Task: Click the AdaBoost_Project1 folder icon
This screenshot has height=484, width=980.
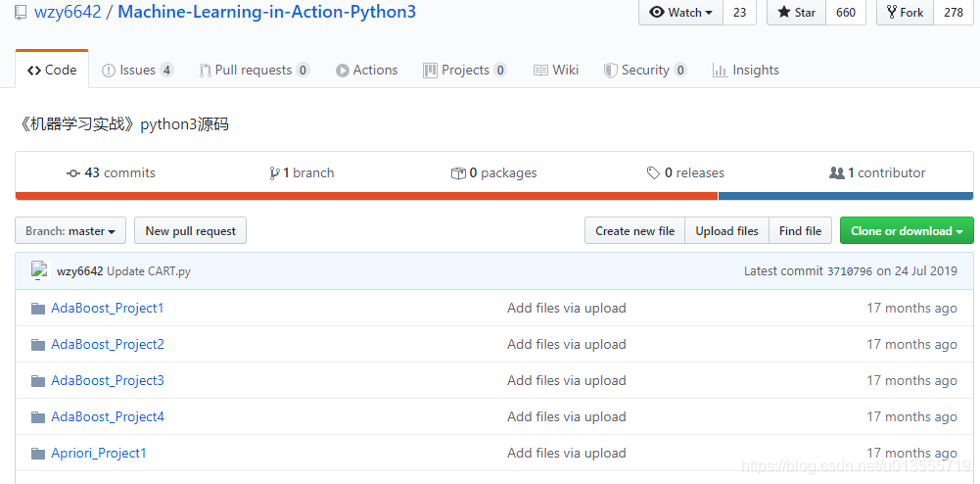Action: pos(38,308)
